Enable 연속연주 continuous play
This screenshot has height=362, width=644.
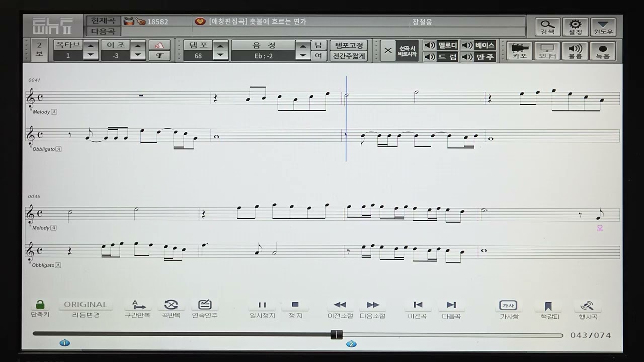[205, 308]
